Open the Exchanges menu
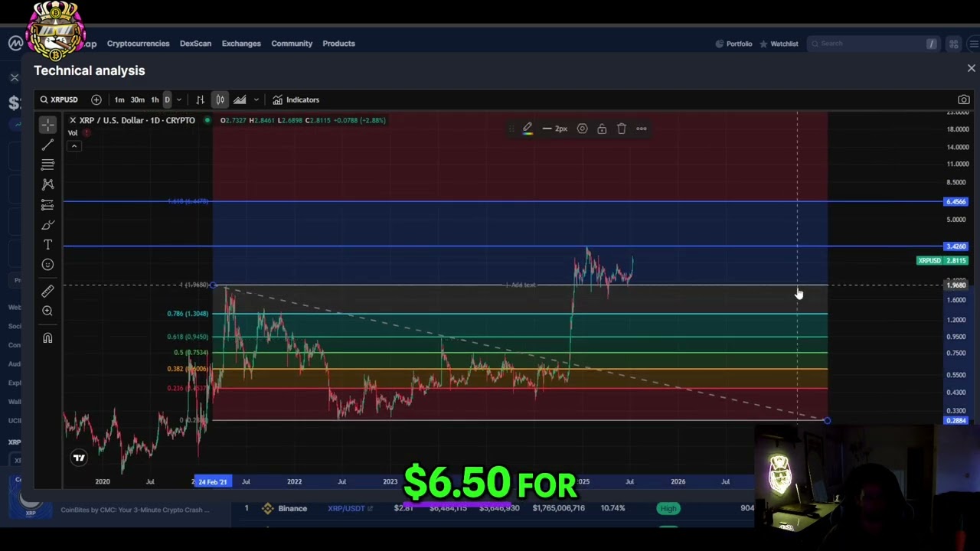The image size is (980, 551). (241, 44)
